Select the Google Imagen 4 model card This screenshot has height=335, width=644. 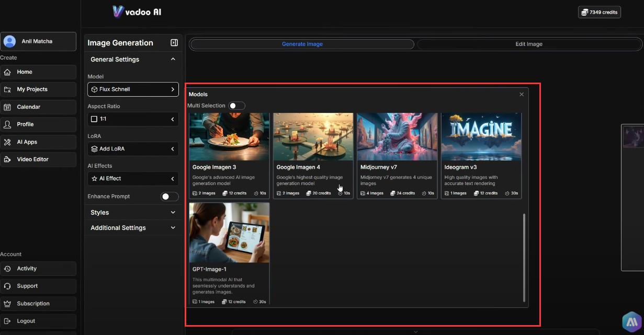(x=313, y=156)
